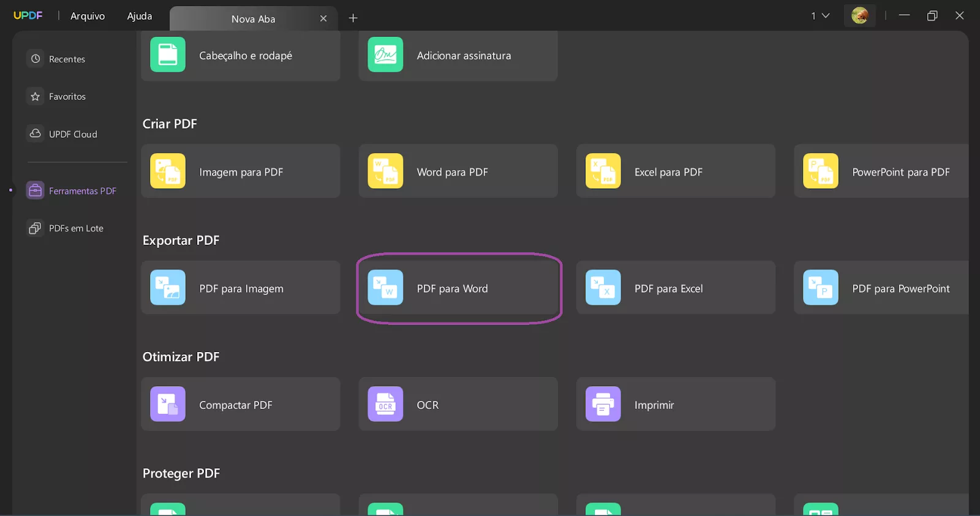Screen dimensions: 980x516
Task: Start the OCR tool
Action: pyautogui.click(x=458, y=404)
